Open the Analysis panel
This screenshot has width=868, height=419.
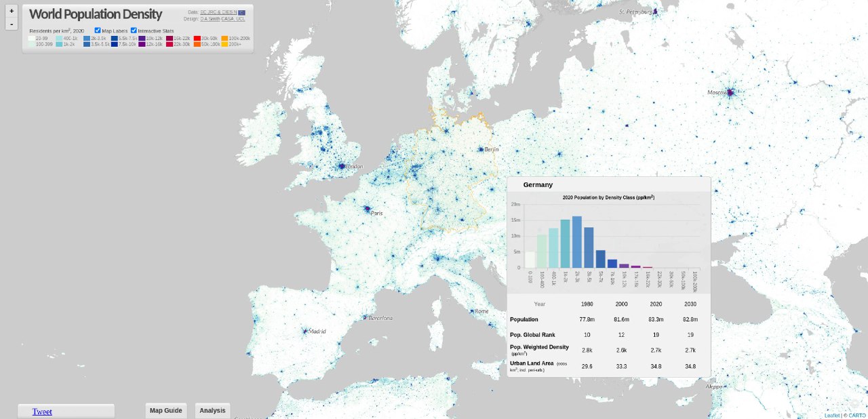(x=212, y=410)
